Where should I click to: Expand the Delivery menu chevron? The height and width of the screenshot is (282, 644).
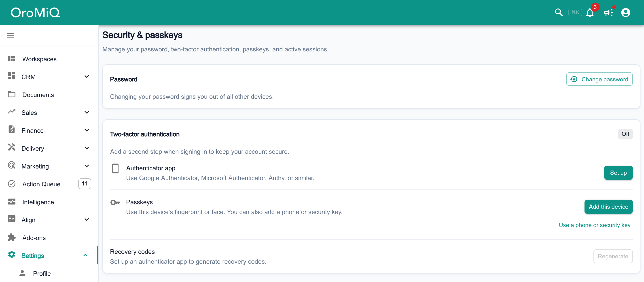(87, 148)
